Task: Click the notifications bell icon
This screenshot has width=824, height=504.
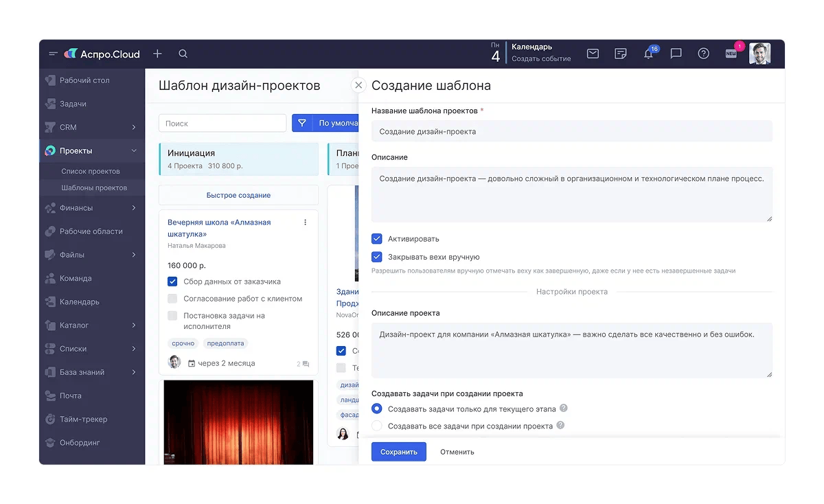Action: coord(648,54)
